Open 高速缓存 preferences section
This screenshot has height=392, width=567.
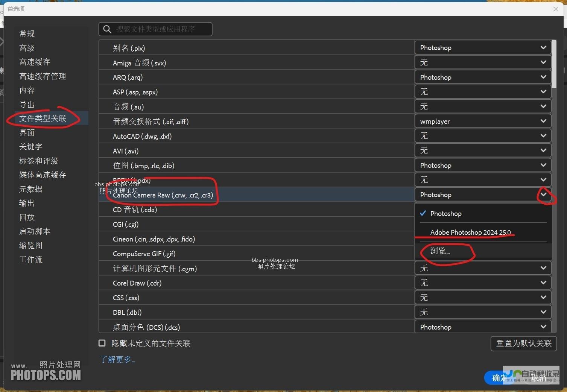click(x=35, y=62)
